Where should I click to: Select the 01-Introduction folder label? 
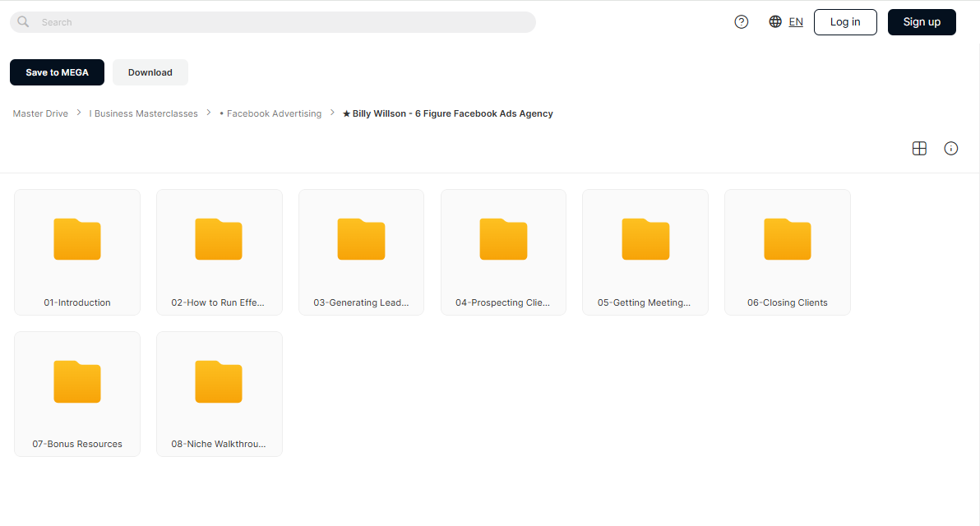(77, 302)
